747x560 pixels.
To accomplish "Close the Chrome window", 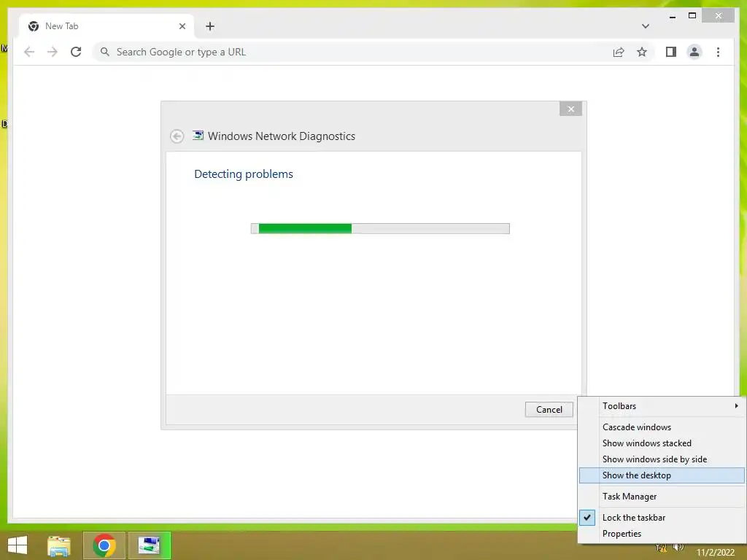I will 719,16.
